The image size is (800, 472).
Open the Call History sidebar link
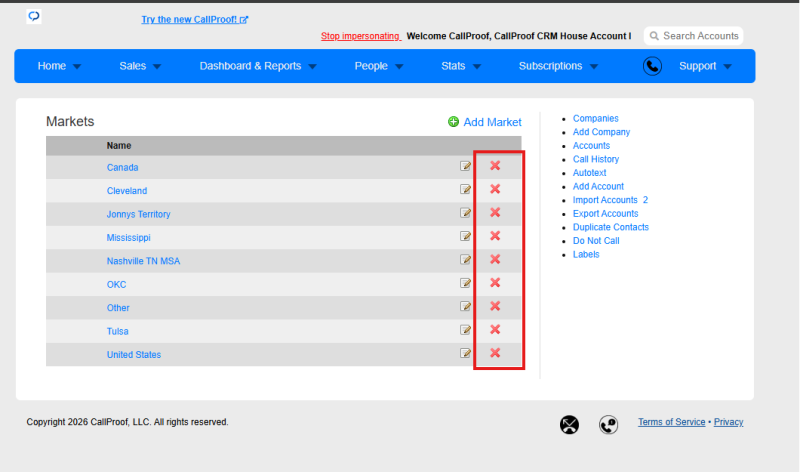click(595, 159)
